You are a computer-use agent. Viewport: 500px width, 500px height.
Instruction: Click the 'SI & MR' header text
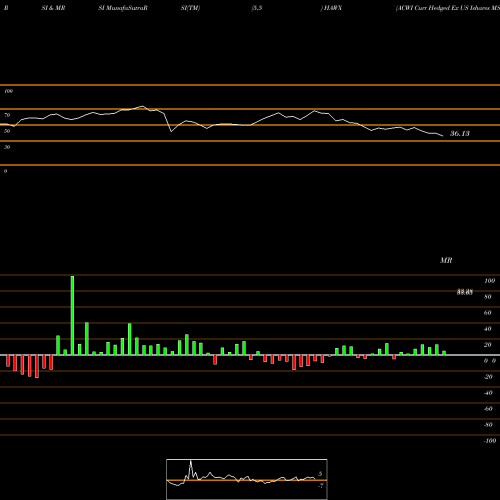point(53,8)
